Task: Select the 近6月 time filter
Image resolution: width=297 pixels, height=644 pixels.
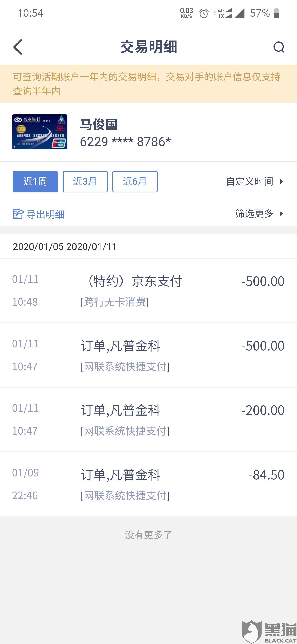Action: (x=135, y=181)
